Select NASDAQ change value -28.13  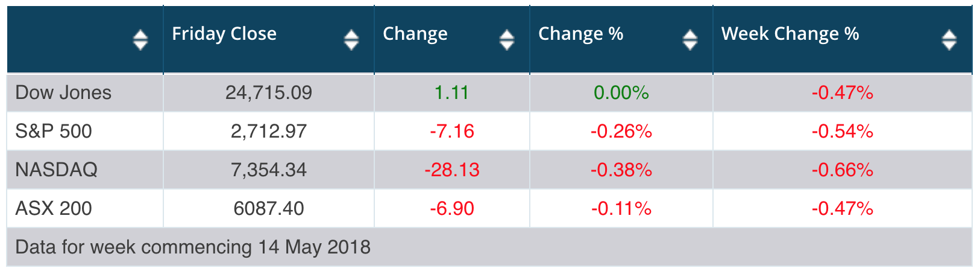(452, 170)
